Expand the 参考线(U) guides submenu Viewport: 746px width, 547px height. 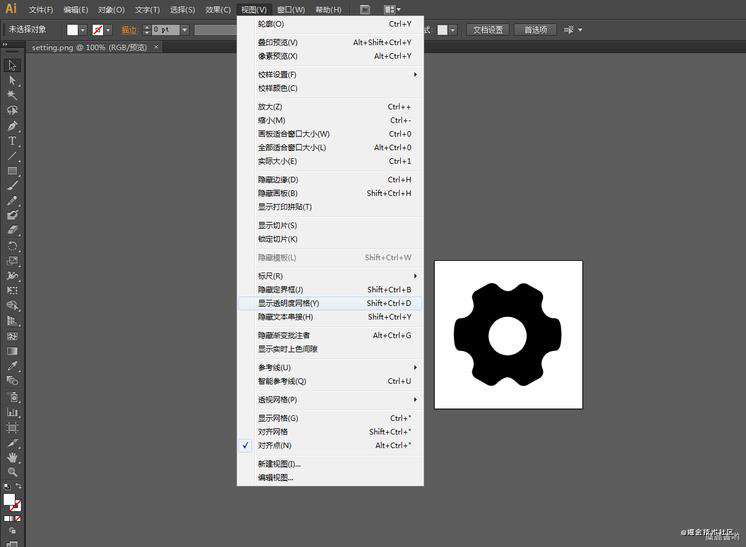(x=330, y=367)
